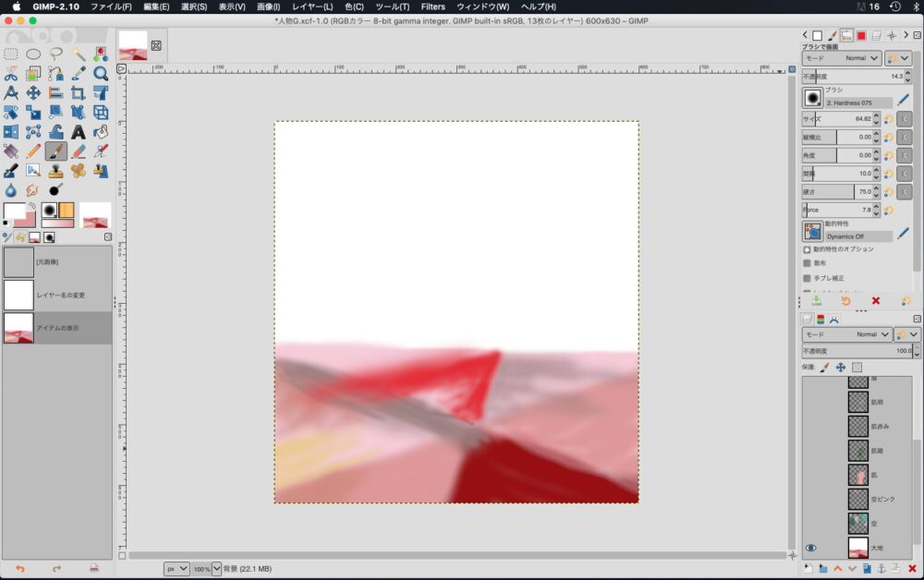Image resolution: width=924 pixels, height=580 pixels.
Task: Enable the 散布 checkbox
Action: click(807, 263)
